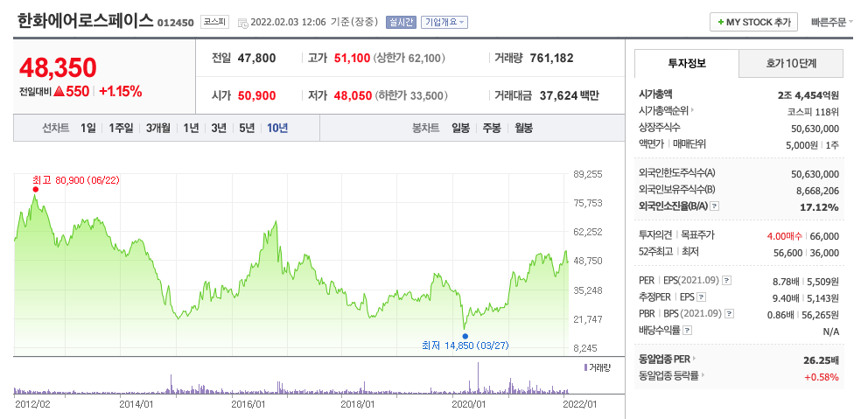Click the arrow icon beside 동일업종 PER

tap(695, 359)
